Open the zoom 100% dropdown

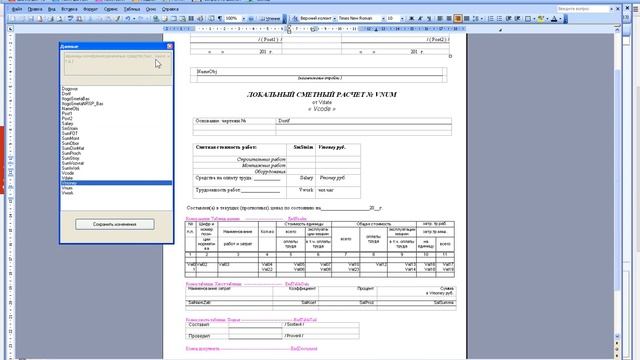pyautogui.click(x=244, y=19)
